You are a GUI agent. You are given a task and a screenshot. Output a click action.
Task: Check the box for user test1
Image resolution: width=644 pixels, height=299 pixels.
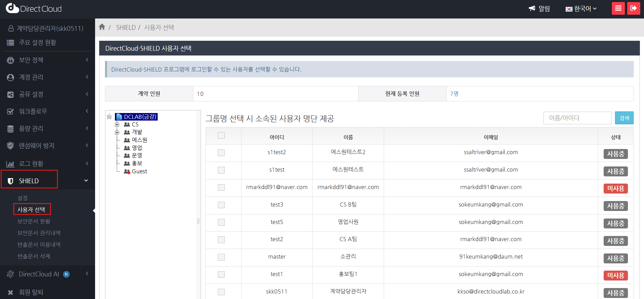[221, 274]
